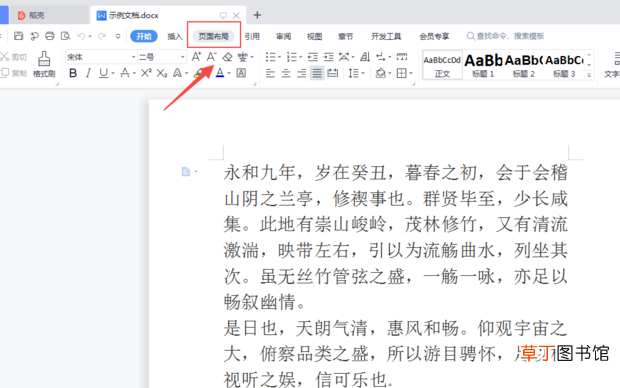
Task: Click the text effects outlined A icon
Action: tap(178, 73)
